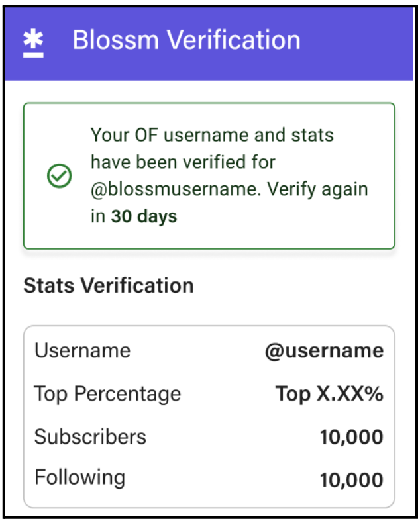This screenshot has height=523, width=420.
Task: Click the Top Percentage label
Action: point(107,394)
